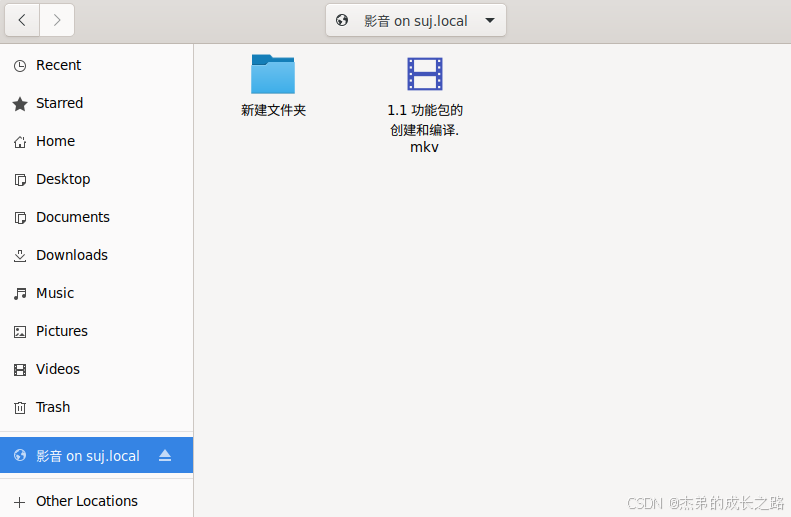Open Other Locations
Viewport: 791px width, 517px height.
click(x=96, y=501)
